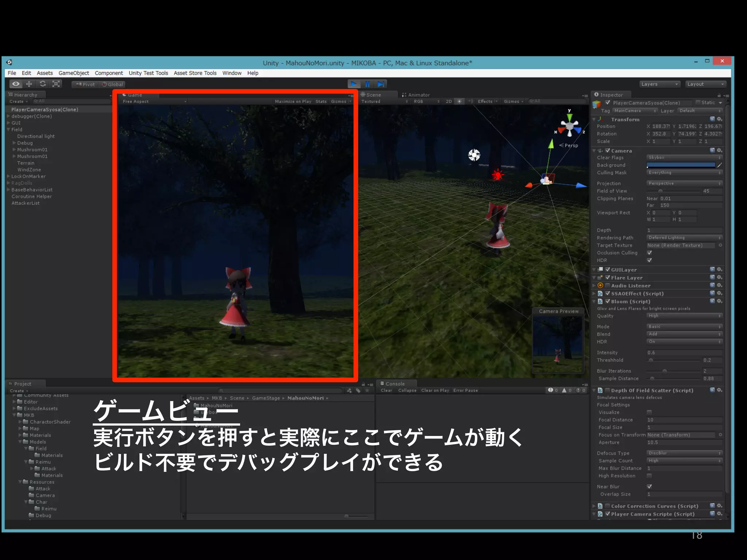
Task: Toggle Global handle rotation
Action: [x=112, y=84]
